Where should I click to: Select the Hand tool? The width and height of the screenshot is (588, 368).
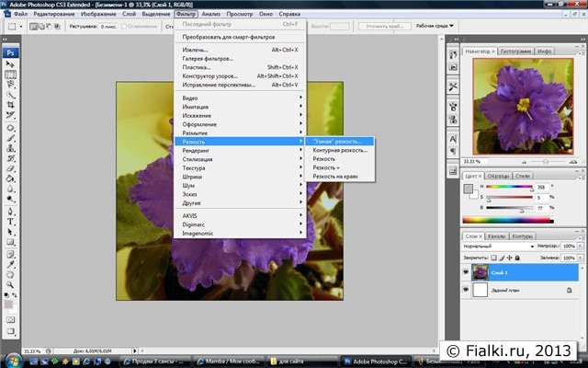(10, 274)
